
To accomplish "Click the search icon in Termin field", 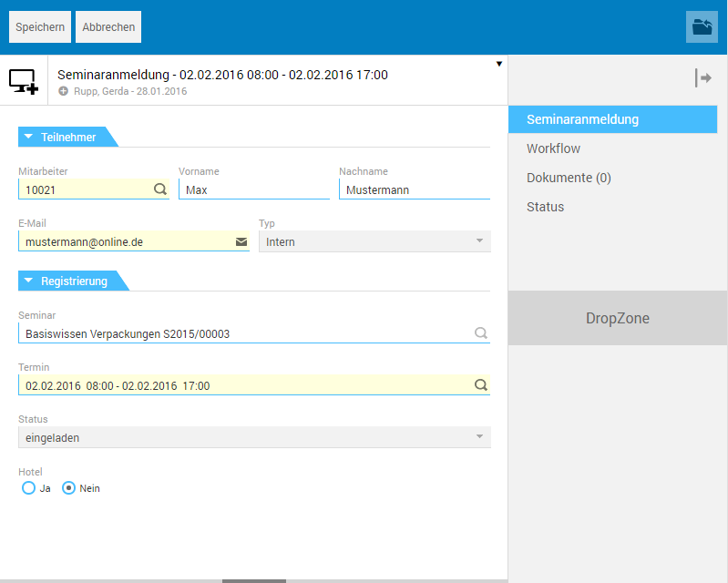I will [x=481, y=385].
